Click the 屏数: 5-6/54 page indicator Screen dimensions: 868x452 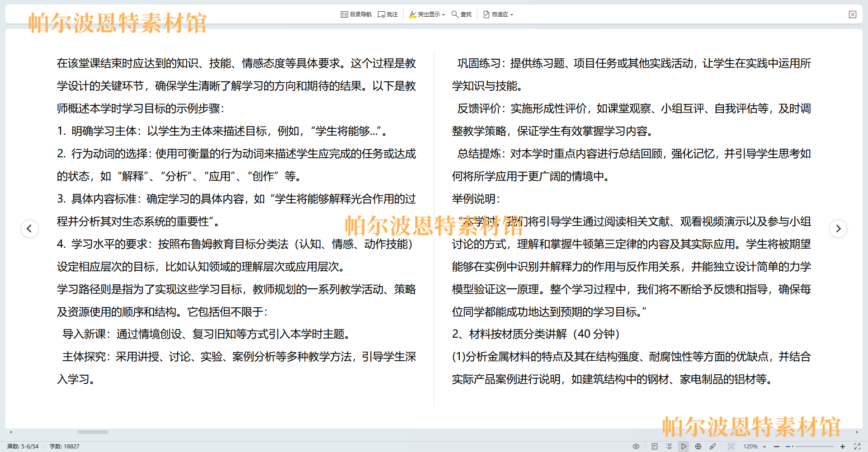(23, 446)
